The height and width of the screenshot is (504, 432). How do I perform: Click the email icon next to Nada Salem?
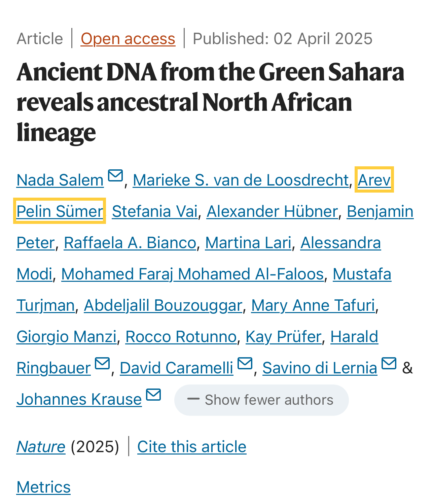115,176
